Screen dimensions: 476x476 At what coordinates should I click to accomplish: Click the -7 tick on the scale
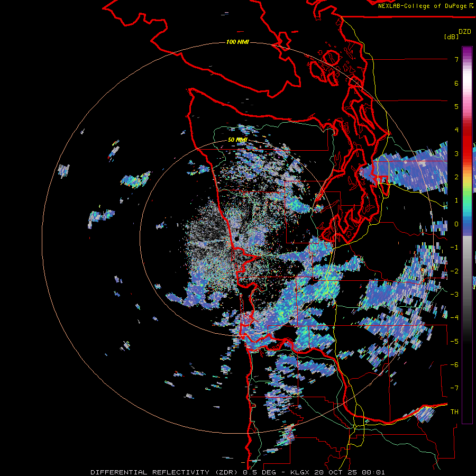pos(454,388)
